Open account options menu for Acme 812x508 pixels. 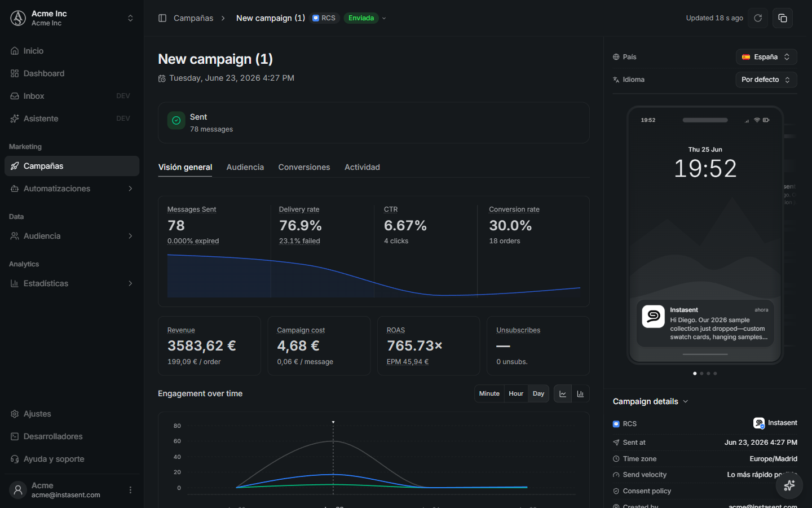130,490
